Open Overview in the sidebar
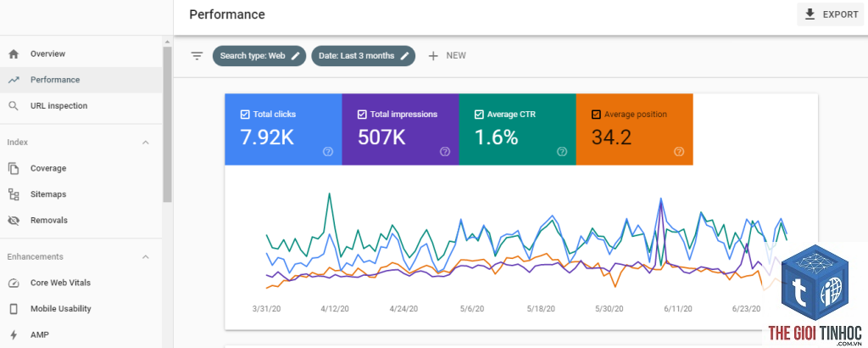The image size is (868, 348). (81, 53)
